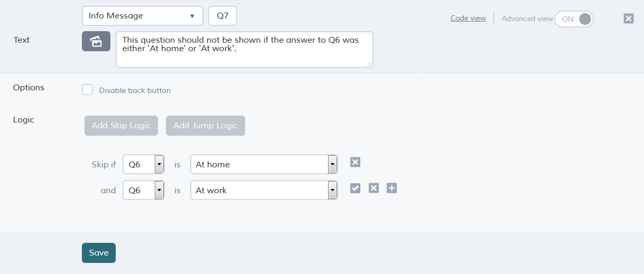
Task: Click the Add Skip Logic button
Action: (121, 126)
